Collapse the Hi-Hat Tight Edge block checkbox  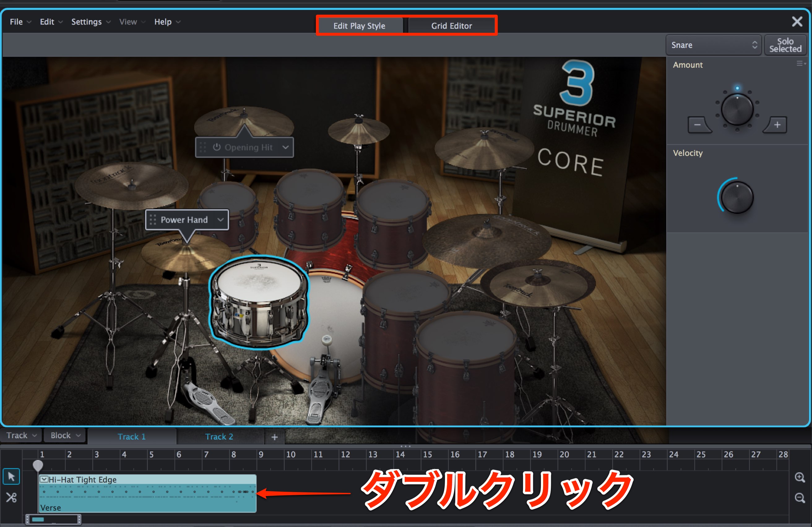[44, 479]
